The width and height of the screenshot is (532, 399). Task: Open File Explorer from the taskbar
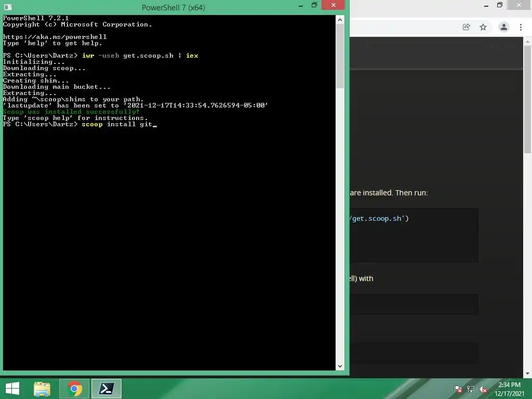point(42,389)
